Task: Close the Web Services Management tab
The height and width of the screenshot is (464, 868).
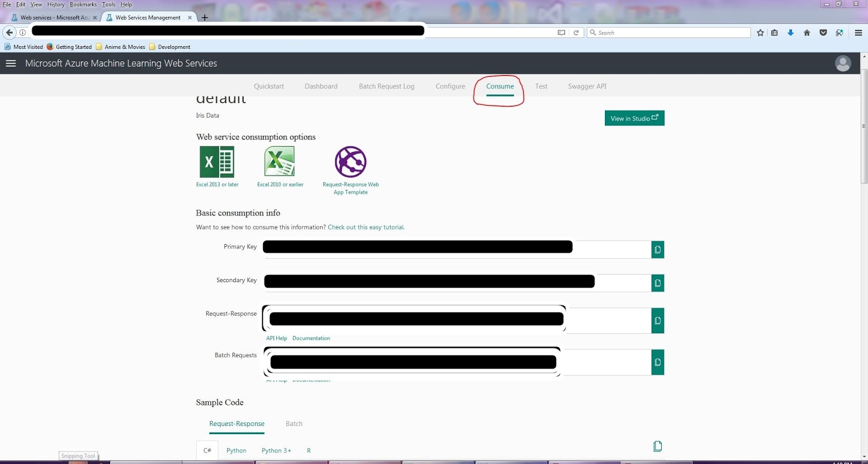Action: 190,17
